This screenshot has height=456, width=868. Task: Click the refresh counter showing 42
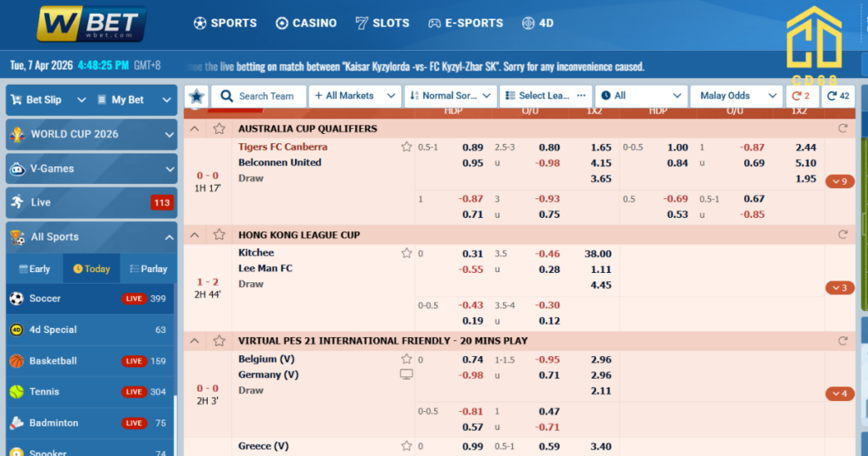point(838,97)
